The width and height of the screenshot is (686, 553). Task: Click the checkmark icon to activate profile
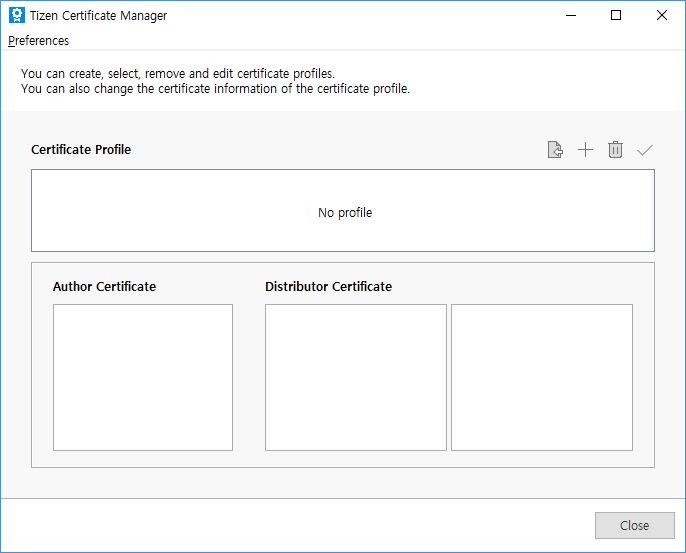645,150
